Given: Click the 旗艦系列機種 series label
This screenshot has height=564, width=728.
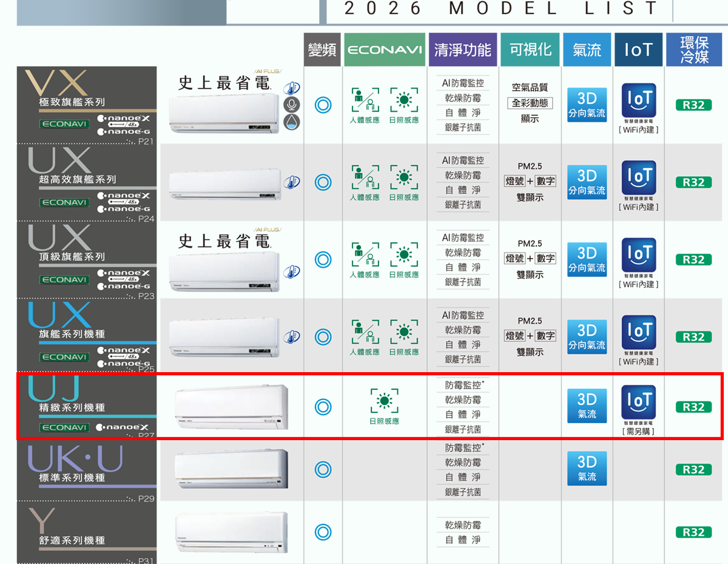Looking at the screenshot, I should [72, 334].
